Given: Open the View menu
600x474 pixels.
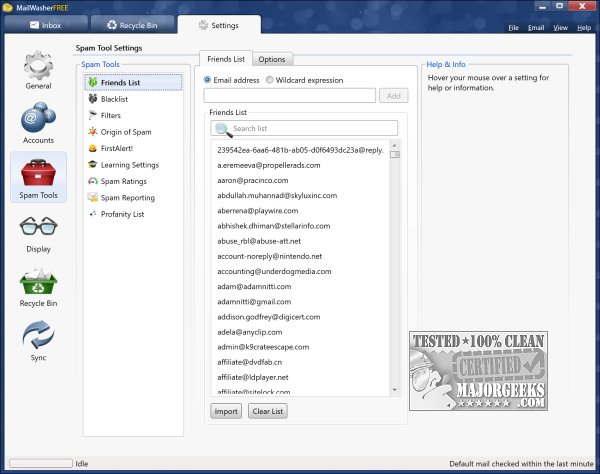Looking at the screenshot, I should pos(561,28).
